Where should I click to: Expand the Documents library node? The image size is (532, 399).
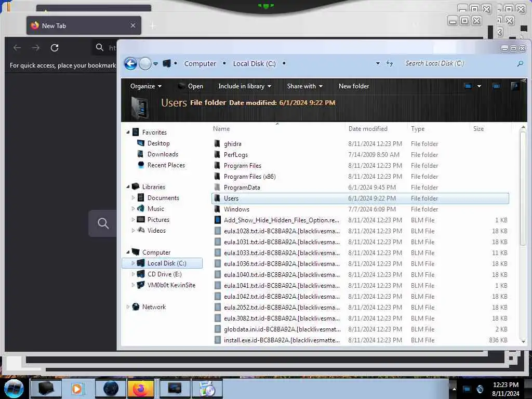coord(133,197)
